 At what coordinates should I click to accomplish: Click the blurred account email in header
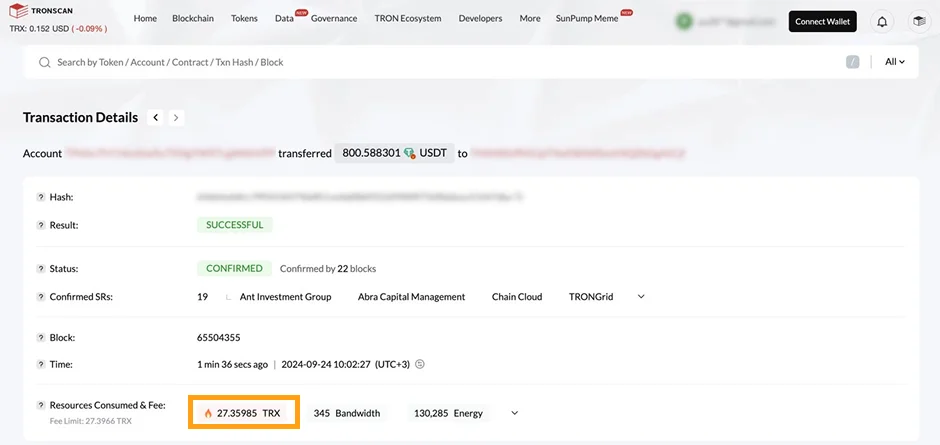pyautogui.click(x=737, y=22)
